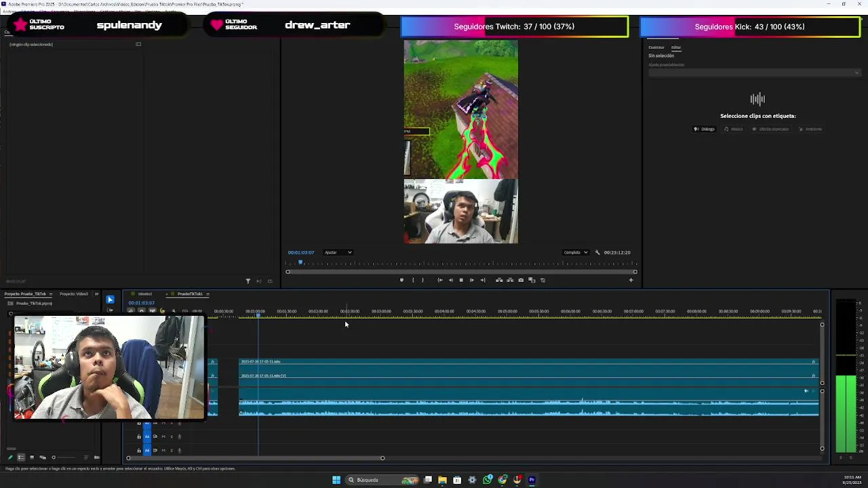Solo audio track A3
This screenshot has height=488, width=868.
coord(172,436)
